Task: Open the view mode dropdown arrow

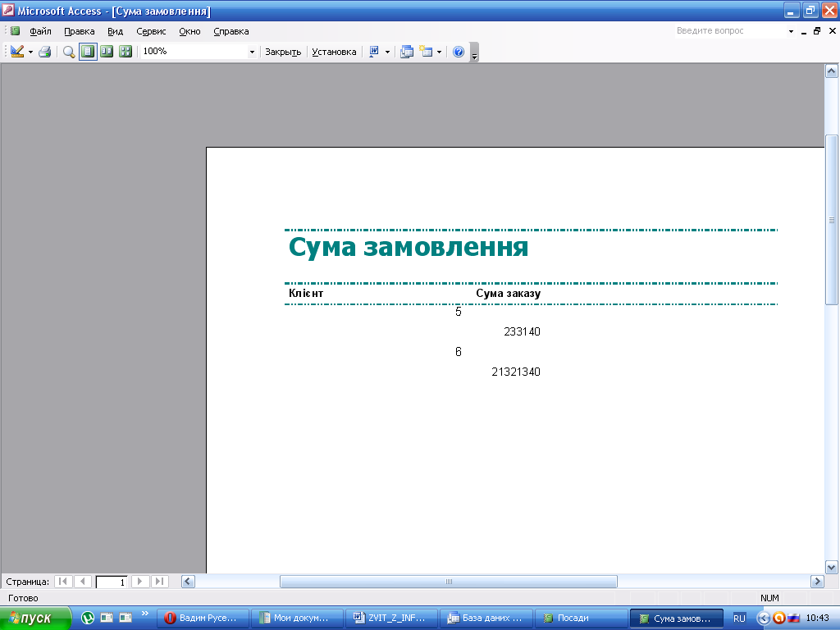Action: click(30, 52)
